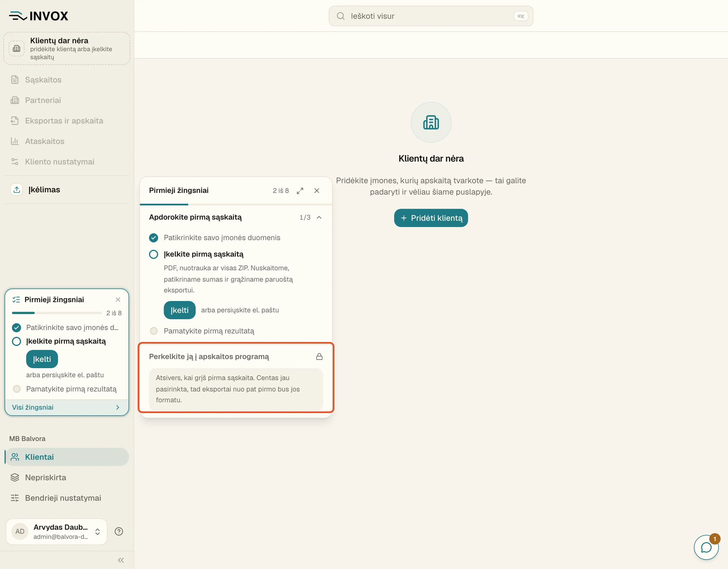Focus the Ieškoti visur search field
The width and height of the screenshot is (728, 569).
(431, 16)
